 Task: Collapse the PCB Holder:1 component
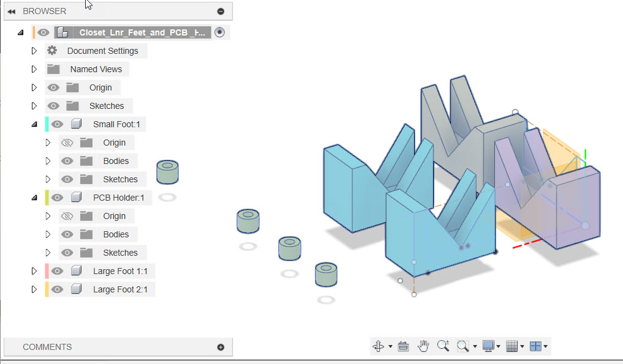coord(35,197)
